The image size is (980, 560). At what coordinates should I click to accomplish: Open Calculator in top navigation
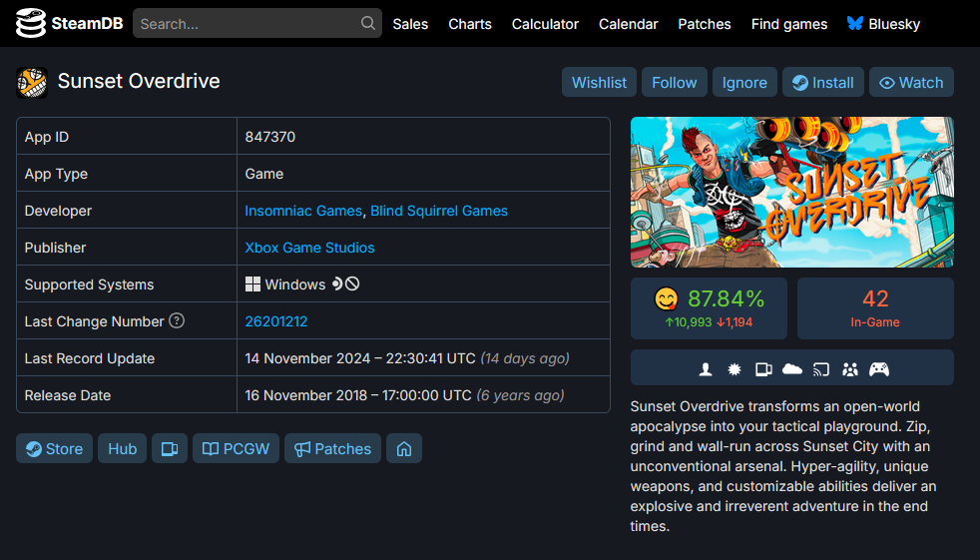(545, 24)
